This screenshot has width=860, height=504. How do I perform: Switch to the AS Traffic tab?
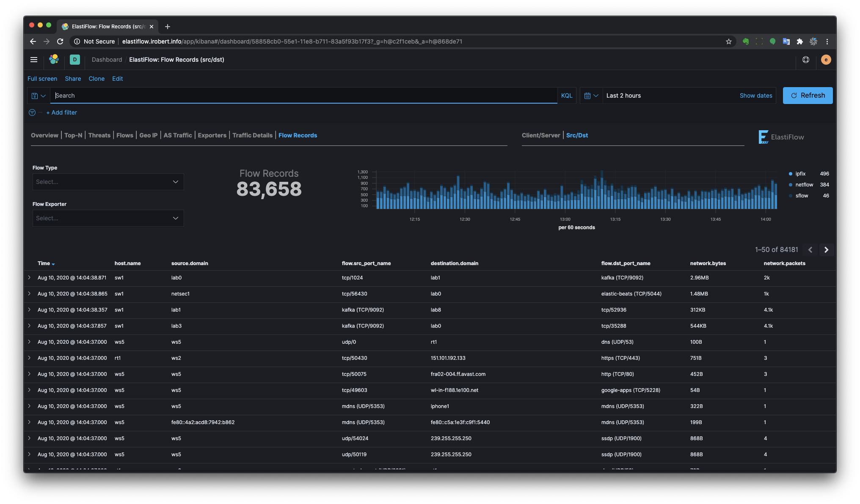(x=178, y=135)
